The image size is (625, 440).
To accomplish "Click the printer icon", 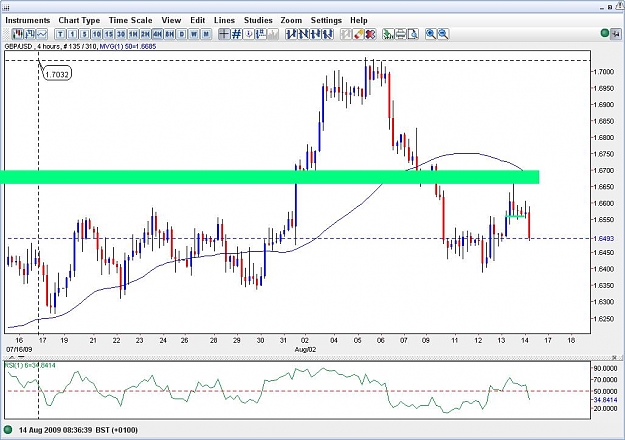I will pos(401,34).
